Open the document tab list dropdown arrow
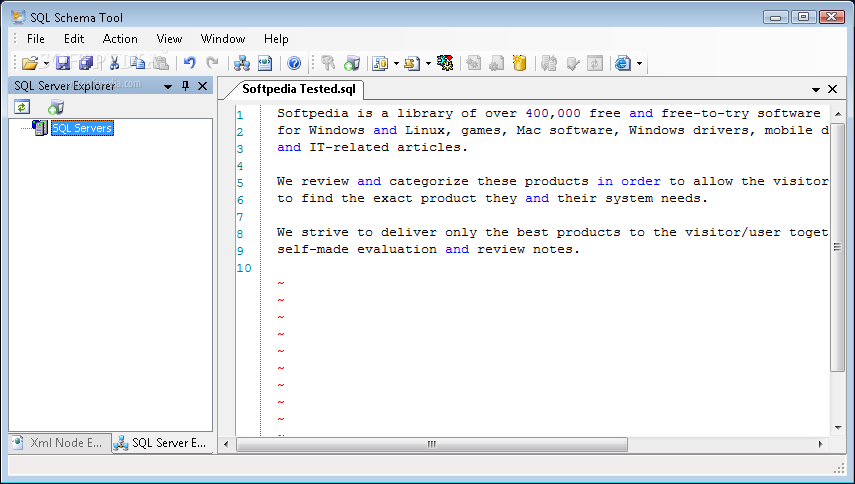The image size is (855, 484). coord(816,89)
